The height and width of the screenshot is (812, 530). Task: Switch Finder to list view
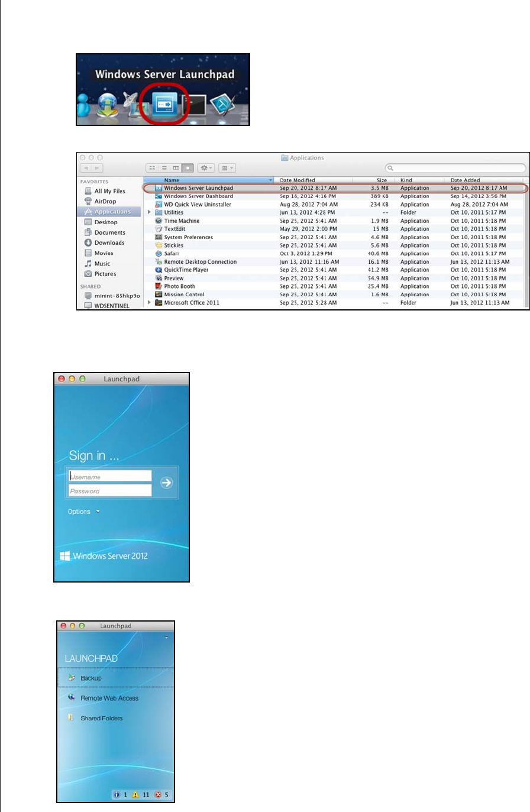[x=164, y=169]
